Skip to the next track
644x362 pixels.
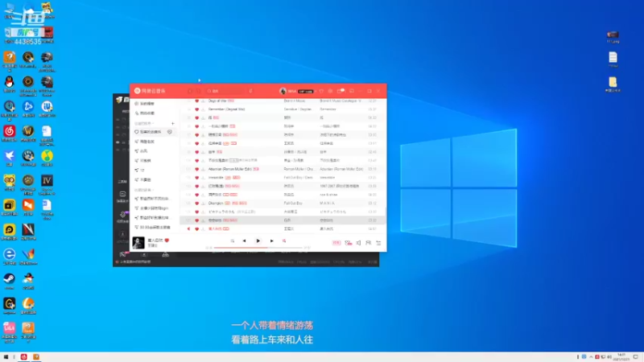click(272, 241)
